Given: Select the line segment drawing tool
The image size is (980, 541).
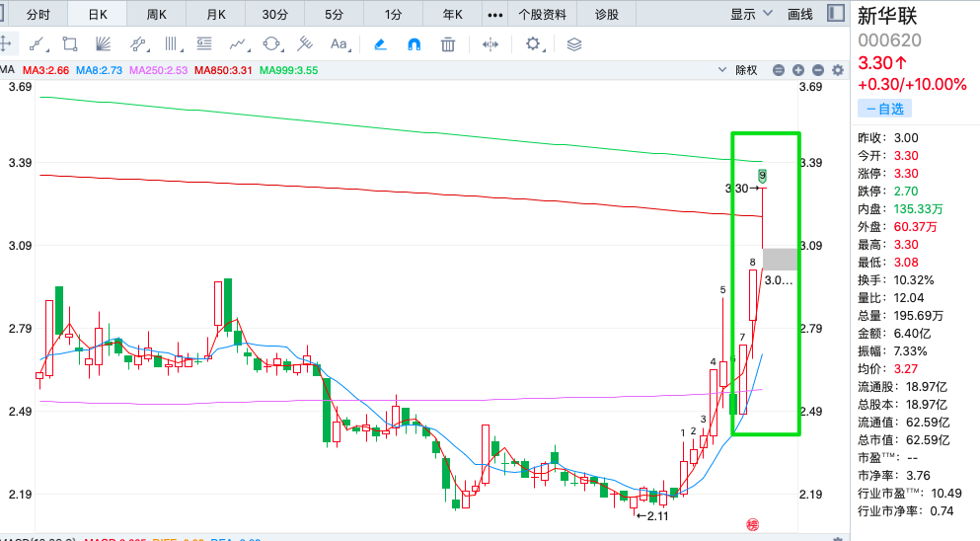Looking at the screenshot, I should click(37, 43).
